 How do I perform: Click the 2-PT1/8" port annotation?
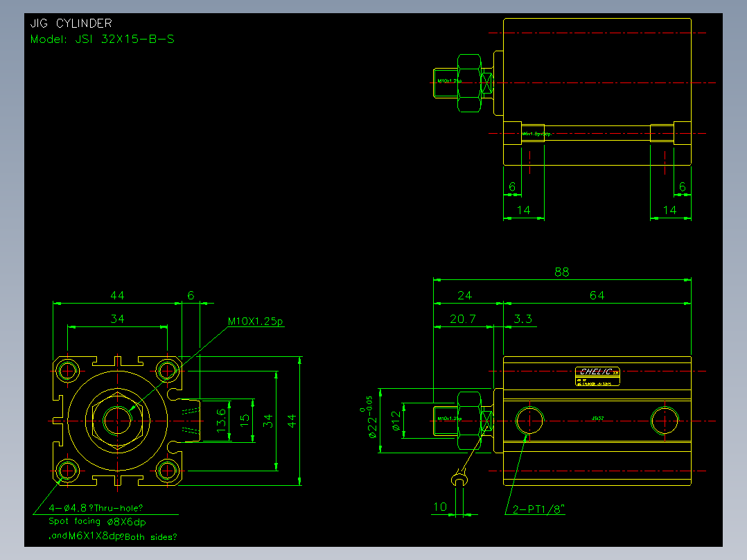click(538, 509)
